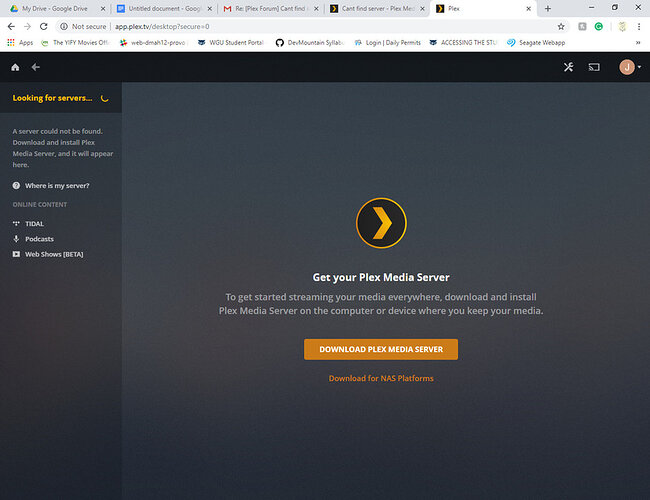Open Apps bookmarks shortcut
Viewport: 650px width, 500px height.
[20, 43]
